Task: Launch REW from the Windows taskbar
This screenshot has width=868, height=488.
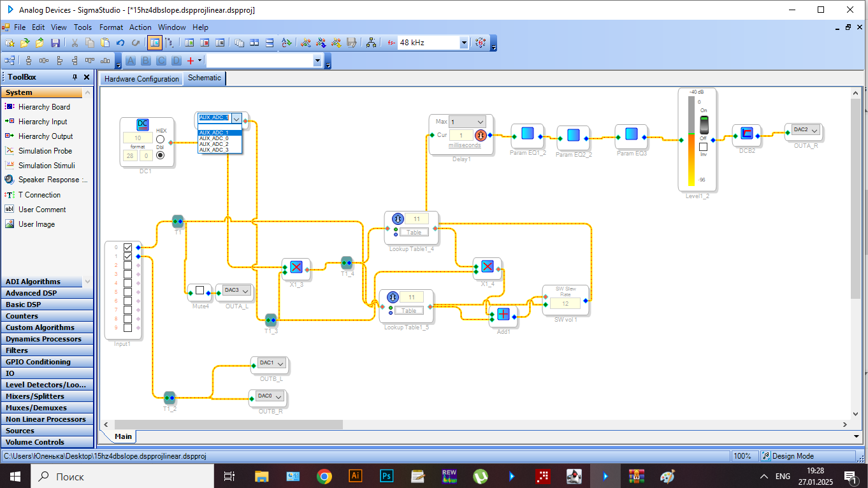Action: [449, 476]
